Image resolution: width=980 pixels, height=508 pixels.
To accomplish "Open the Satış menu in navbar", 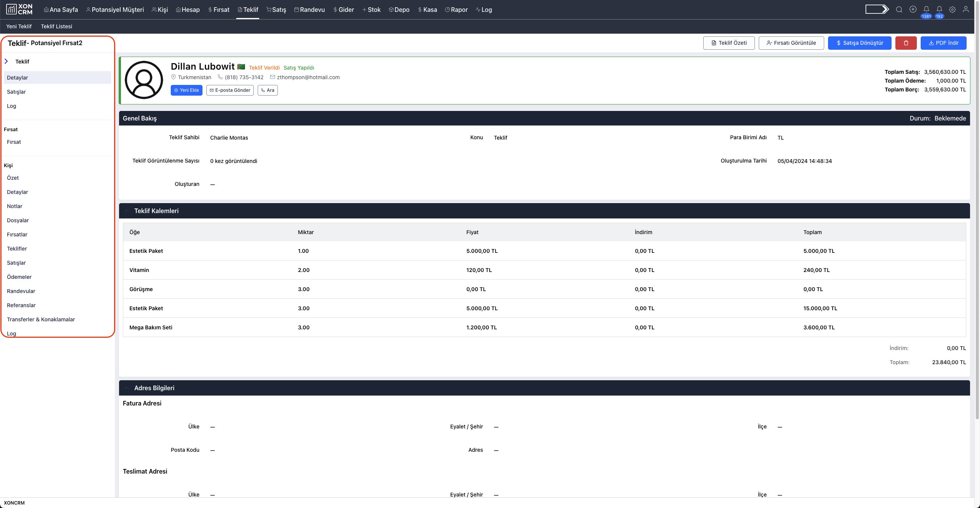I will click(x=276, y=10).
